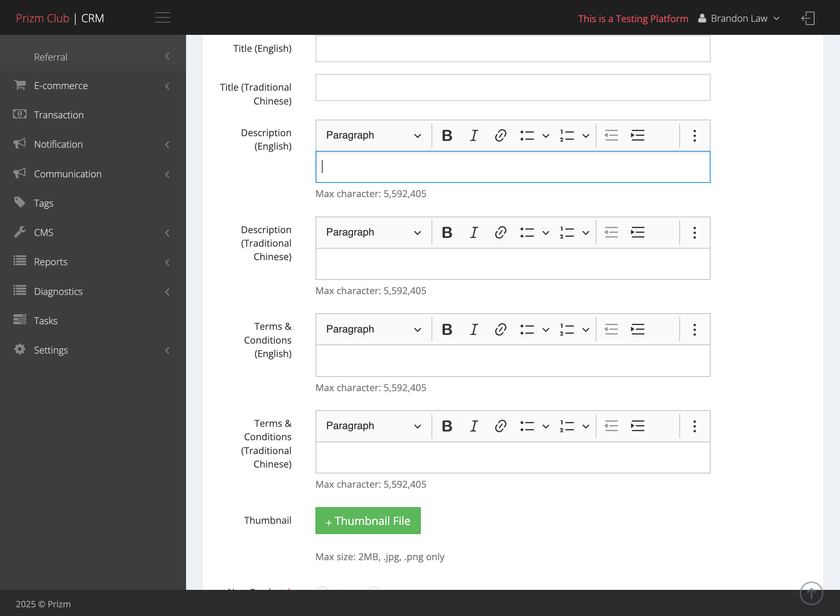Expand the Reports sidebar menu
Image resolution: width=840 pixels, height=616 pixels.
(93, 262)
